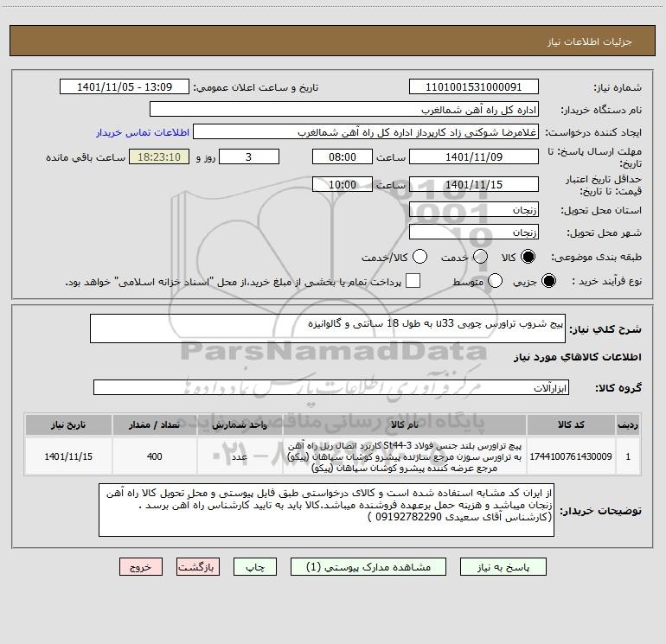
Task: Click the تاریخ نیاز column header
Action: coord(68,424)
